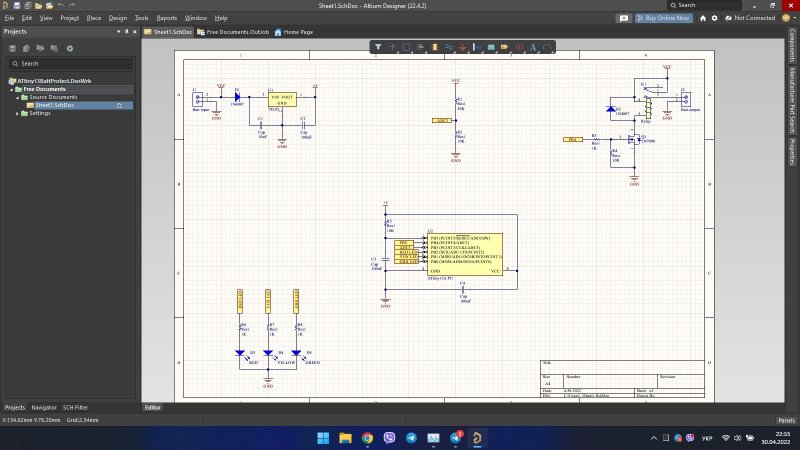
Task: Click the selection filter icon in Active Bar
Action: pyautogui.click(x=379, y=47)
